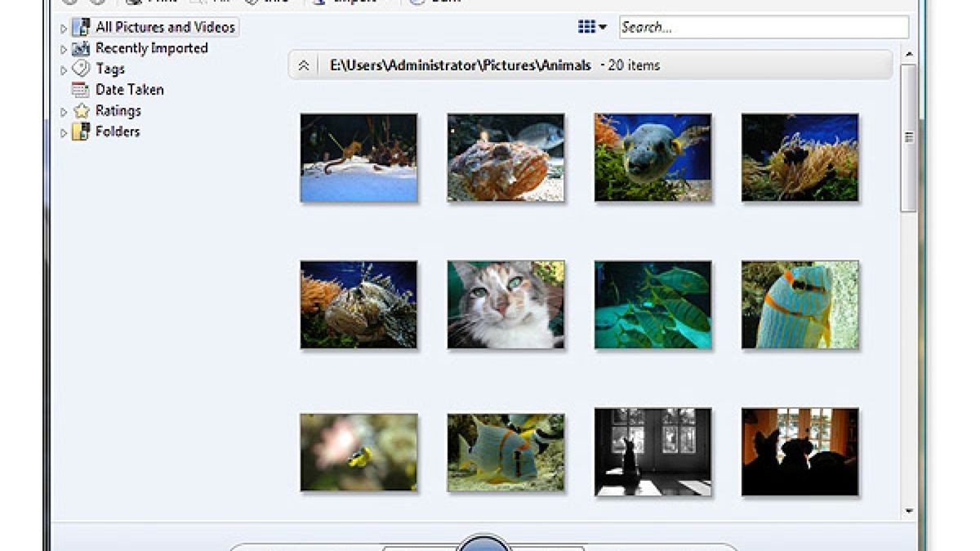This screenshot has width=980, height=551.
Task: Click the Tags label icon
Action: [x=81, y=69]
